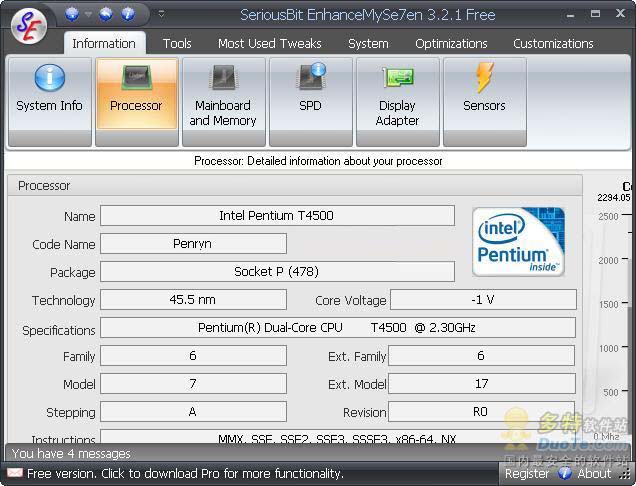Open the System Info section

pyautogui.click(x=49, y=101)
